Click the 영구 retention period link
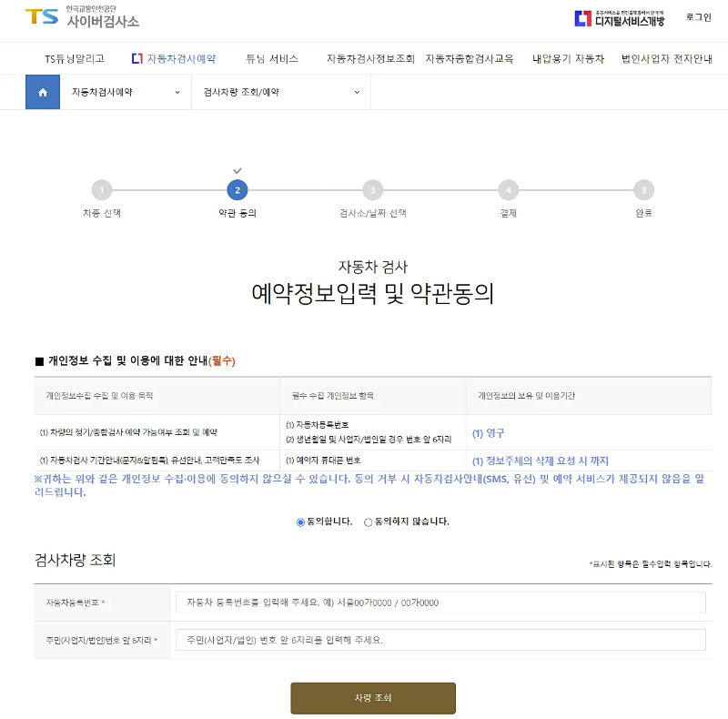Image resolution: width=728 pixels, height=719 pixels. 490,431
